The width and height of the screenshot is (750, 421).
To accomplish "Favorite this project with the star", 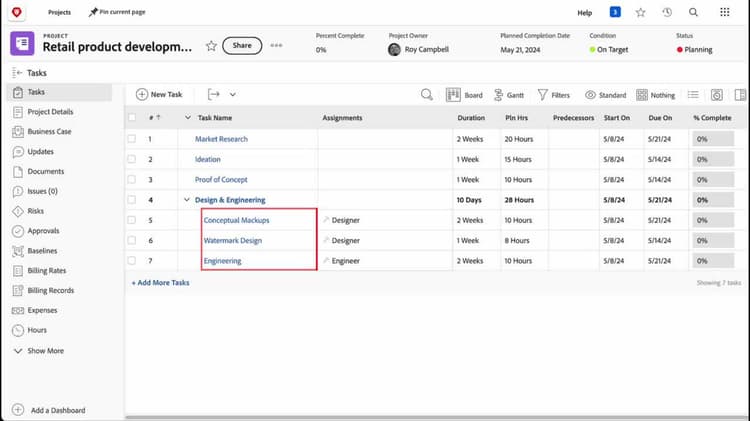I will tap(211, 46).
